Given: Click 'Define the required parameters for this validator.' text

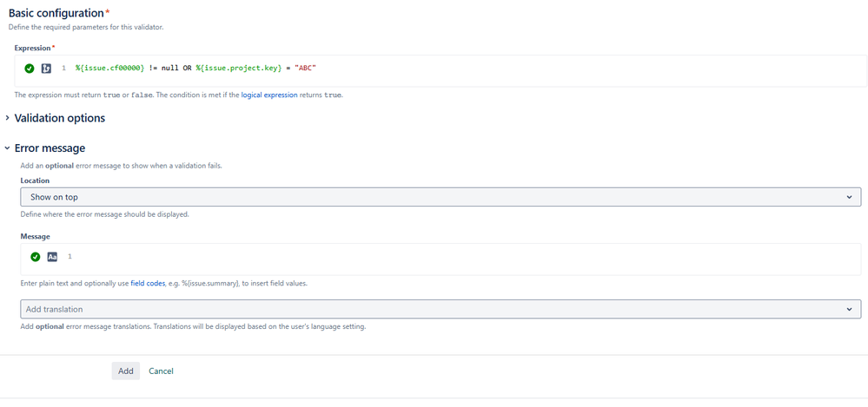Looking at the screenshot, I should click(x=86, y=27).
